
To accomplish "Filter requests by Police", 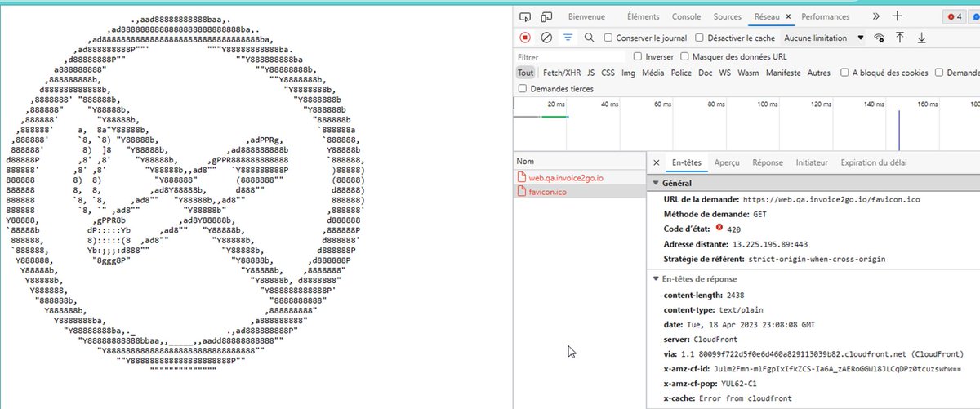I will coord(681,73).
